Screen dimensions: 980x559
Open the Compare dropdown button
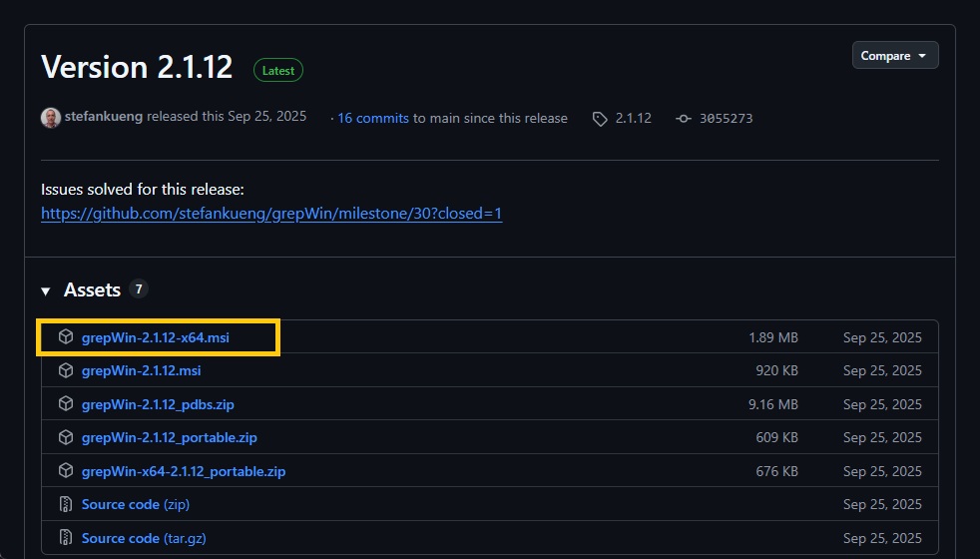pyautogui.click(x=894, y=56)
